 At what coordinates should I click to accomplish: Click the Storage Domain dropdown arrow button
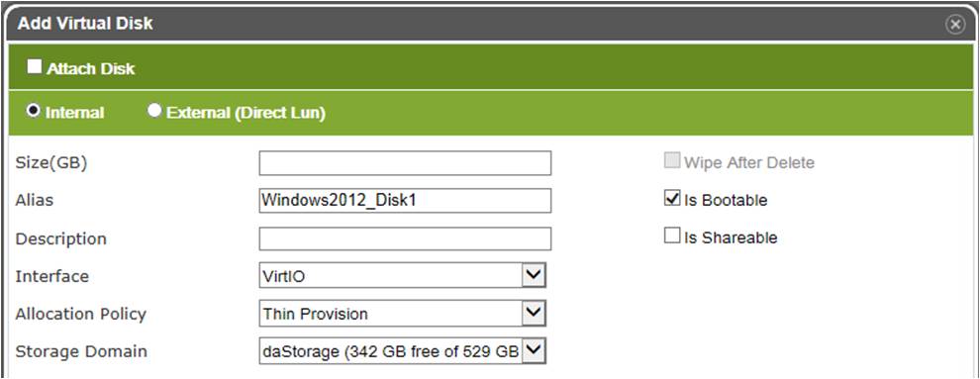534,351
